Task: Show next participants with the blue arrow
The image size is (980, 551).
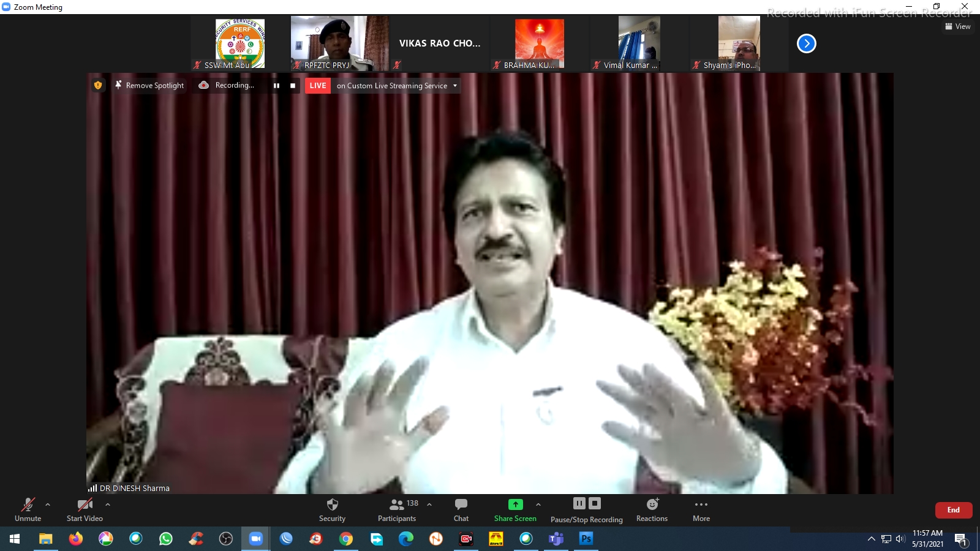Action: coord(806,43)
